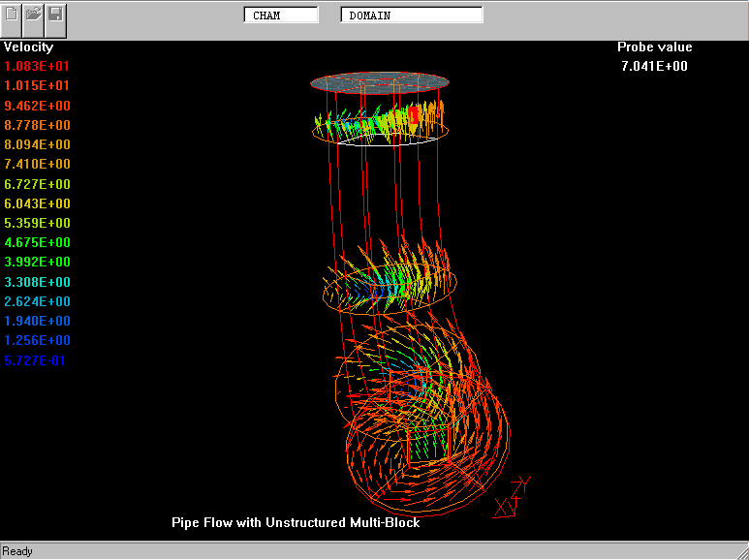Click the yellow legend value 6.043E+00
Viewport: 749px width, 560px height.
tap(37, 203)
